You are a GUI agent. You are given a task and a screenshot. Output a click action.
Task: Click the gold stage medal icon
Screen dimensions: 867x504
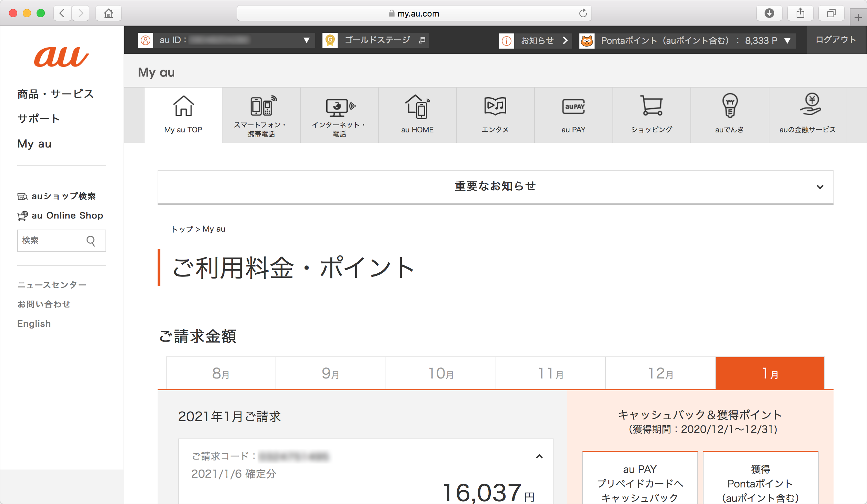[330, 40]
